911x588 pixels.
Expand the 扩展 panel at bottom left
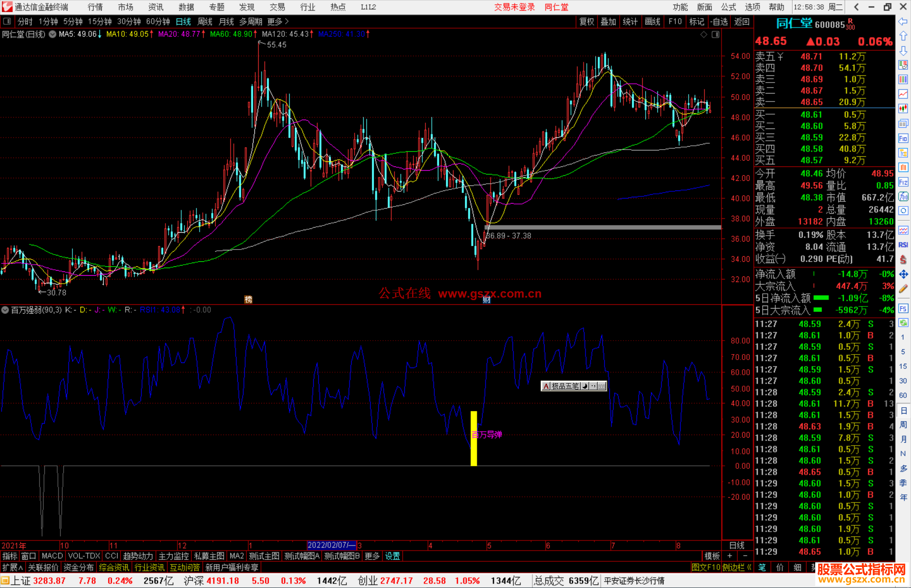pos(13,567)
